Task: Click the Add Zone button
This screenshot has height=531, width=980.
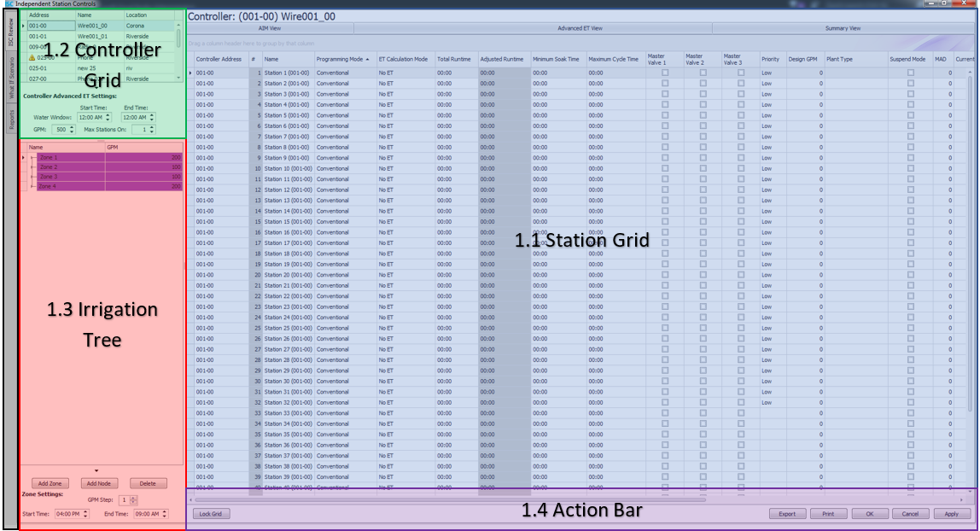Action: click(x=50, y=483)
